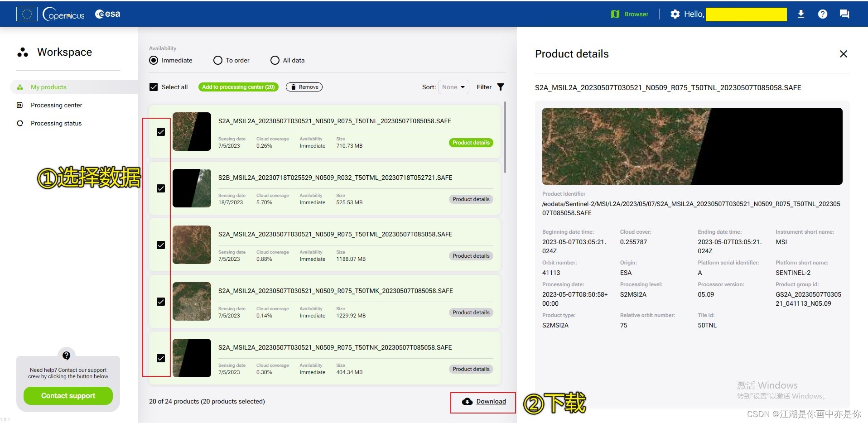Click the Contact support button
The image size is (868, 423).
pos(68,396)
